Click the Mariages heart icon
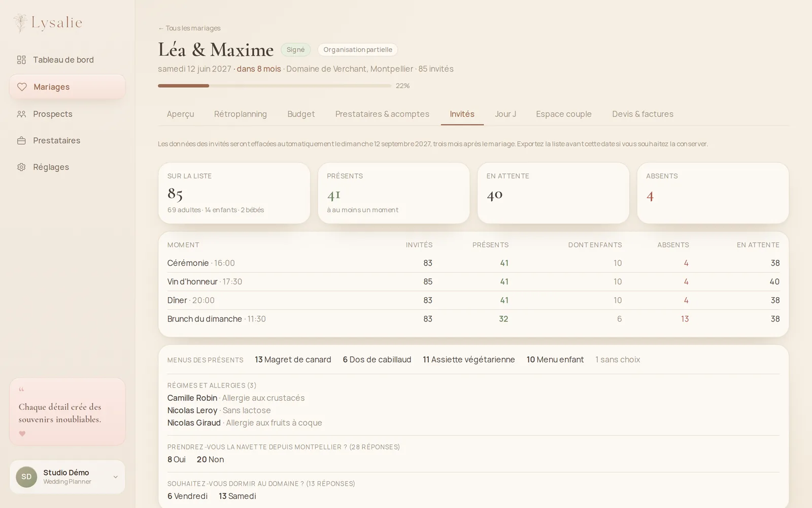Image resolution: width=812 pixels, height=508 pixels. pyautogui.click(x=22, y=87)
